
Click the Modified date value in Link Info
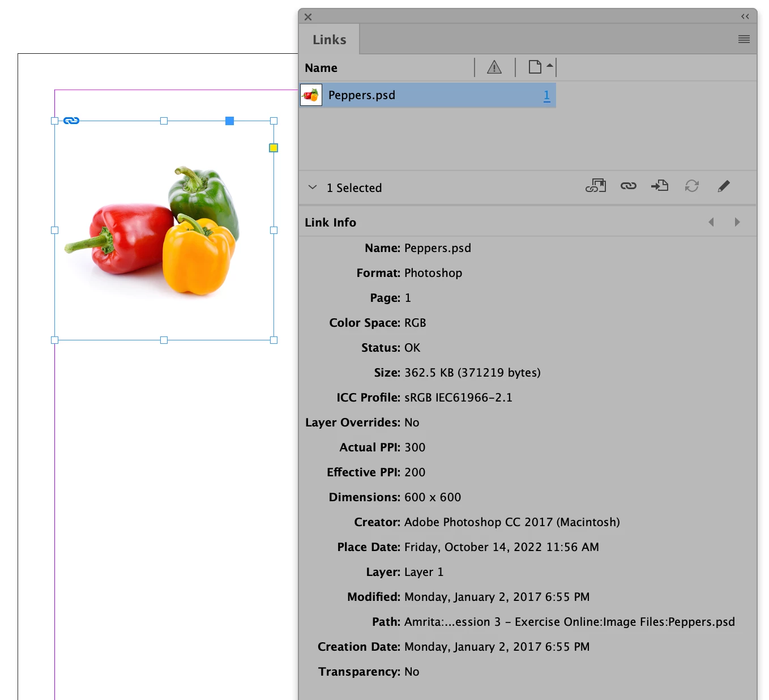pos(497,597)
